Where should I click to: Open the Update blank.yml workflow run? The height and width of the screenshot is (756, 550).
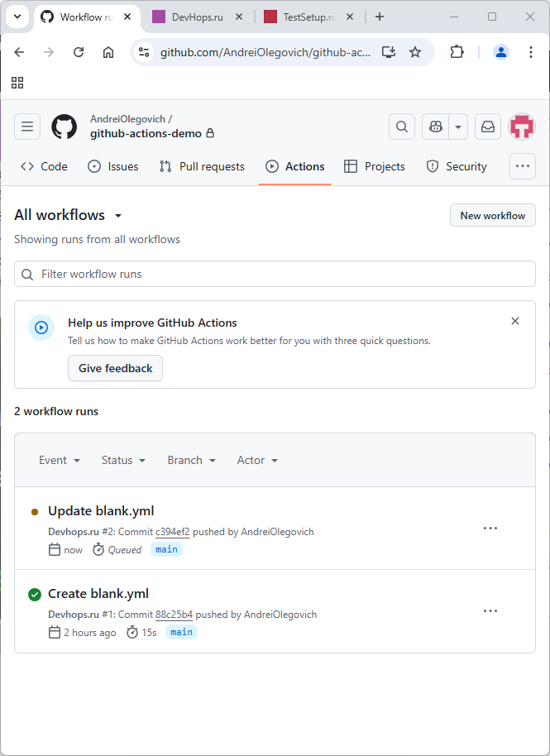tap(101, 511)
